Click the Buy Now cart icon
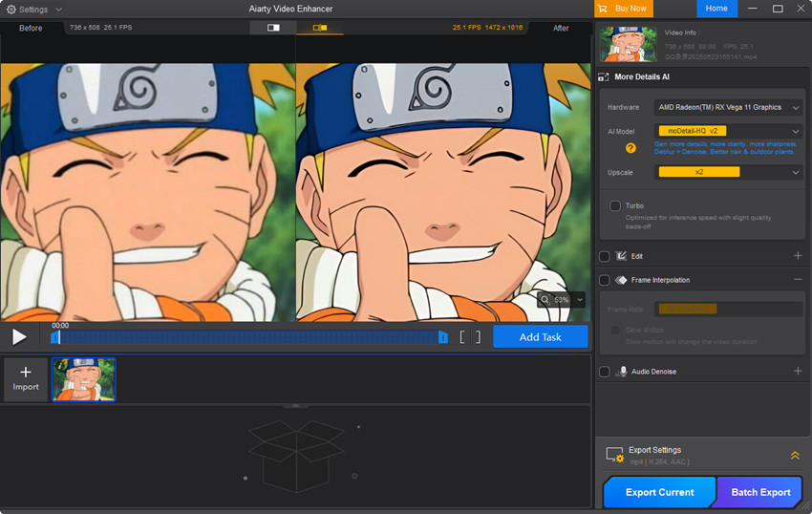This screenshot has width=812, height=514. click(602, 9)
